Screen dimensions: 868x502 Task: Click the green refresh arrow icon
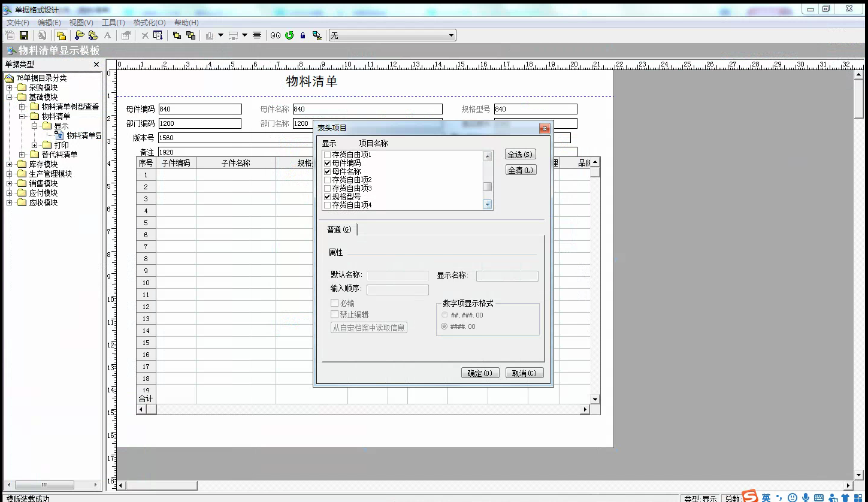tap(289, 35)
